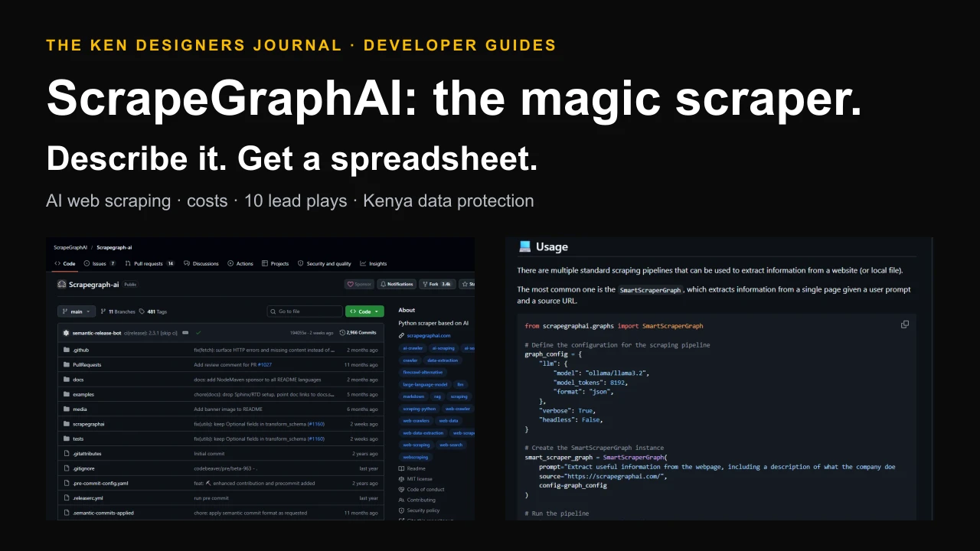Click the link icon beside scrapegraphai.com

[x=401, y=335]
